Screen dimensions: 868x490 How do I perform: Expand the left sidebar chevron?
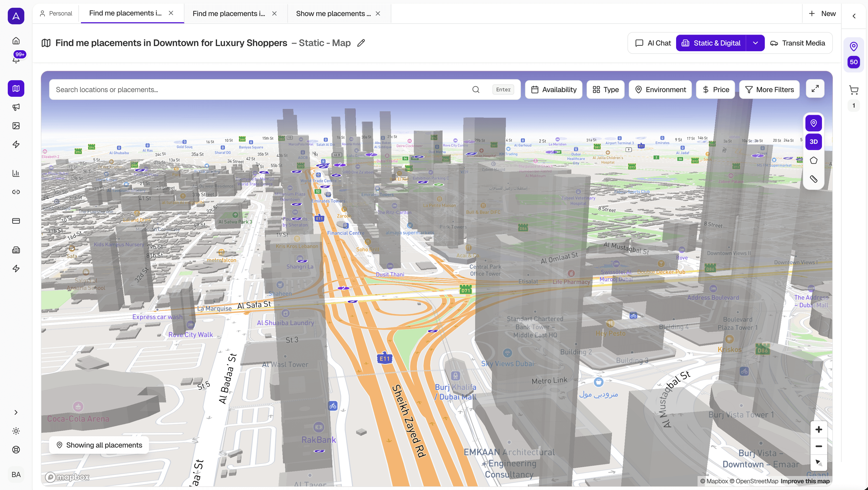[x=16, y=412]
